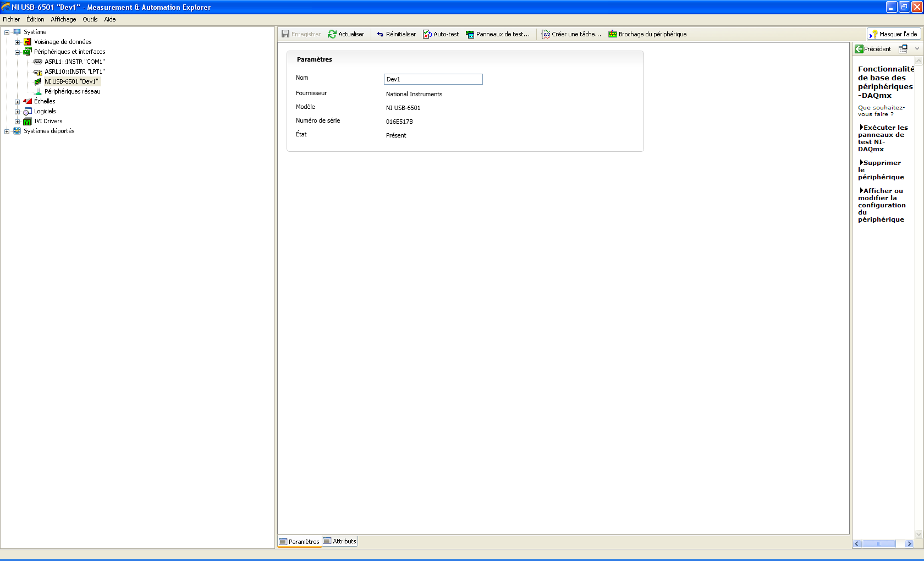Click the Actualiser button label

click(x=351, y=34)
